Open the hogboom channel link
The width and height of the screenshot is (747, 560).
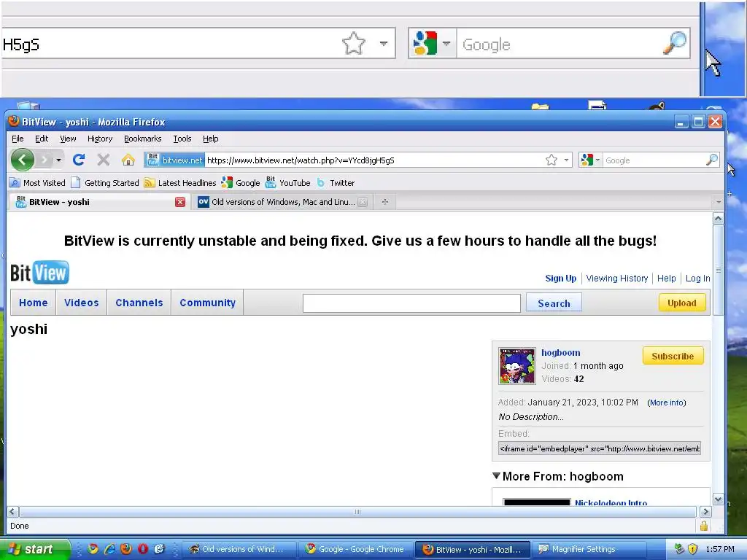561,352
